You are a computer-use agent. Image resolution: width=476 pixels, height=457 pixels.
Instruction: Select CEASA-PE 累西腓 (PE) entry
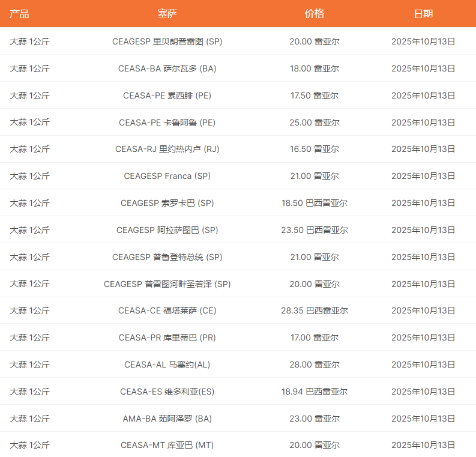tap(167, 95)
